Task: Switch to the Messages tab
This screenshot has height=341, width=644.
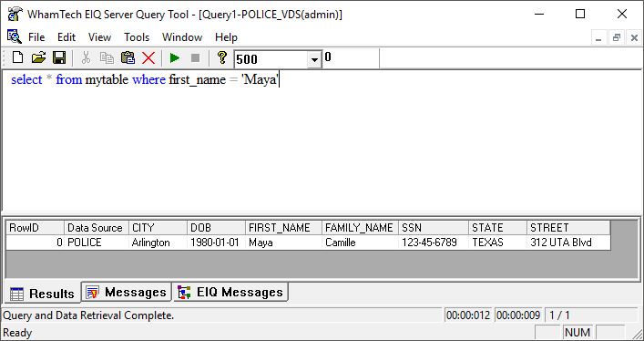Action: (126, 292)
